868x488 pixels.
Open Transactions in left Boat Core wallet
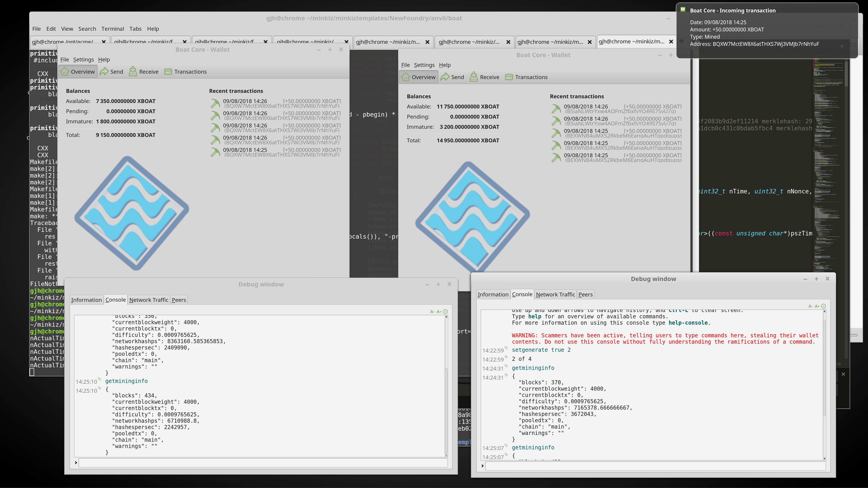coord(186,72)
